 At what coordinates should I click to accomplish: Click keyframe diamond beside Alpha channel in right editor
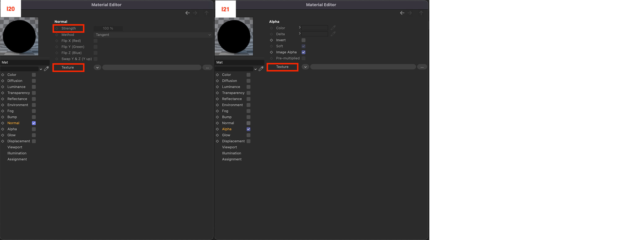(218, 129)
